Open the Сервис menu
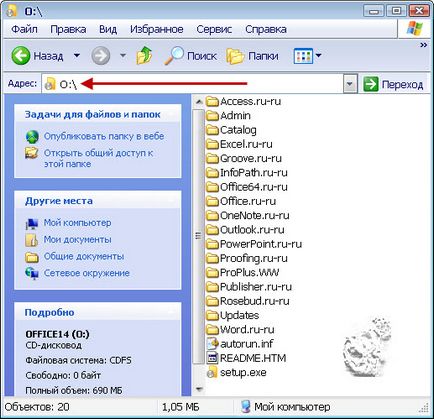434x419 pixels. coord(214,29)
